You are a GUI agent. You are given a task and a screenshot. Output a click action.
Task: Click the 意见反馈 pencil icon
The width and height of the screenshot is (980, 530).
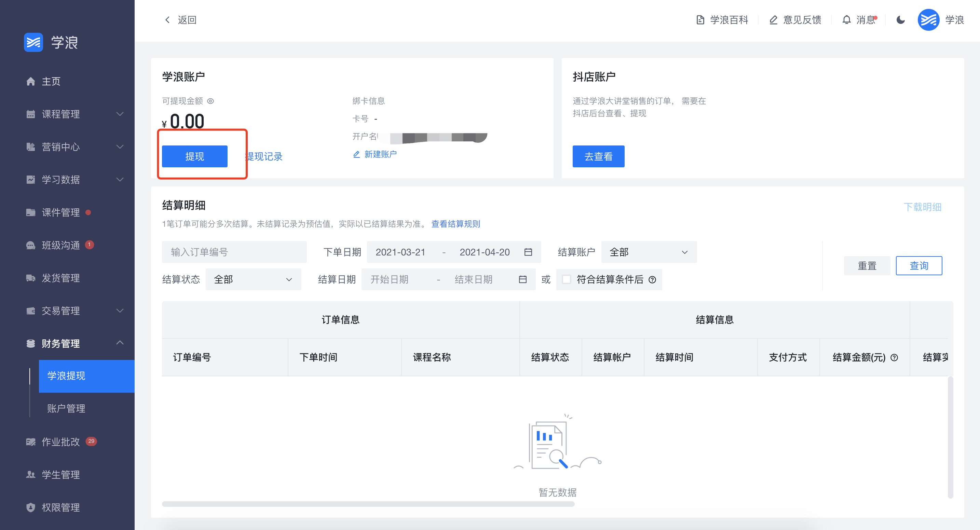[x=773, y=20]
